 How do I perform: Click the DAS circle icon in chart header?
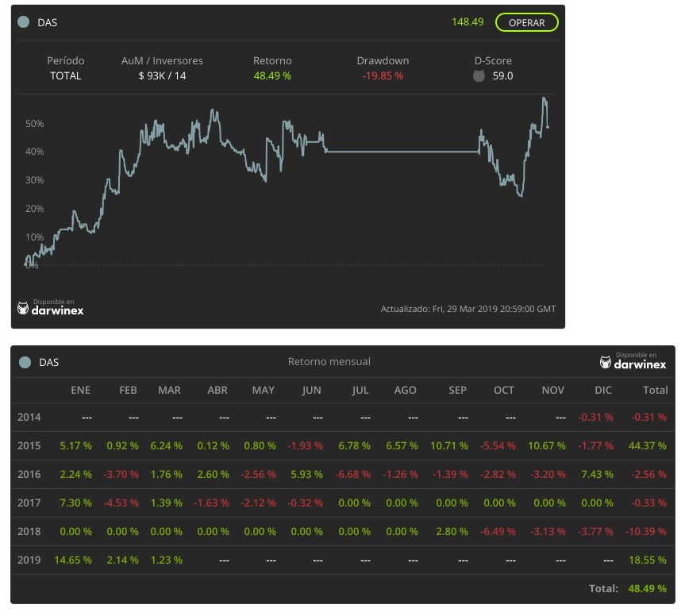(24, 22)
